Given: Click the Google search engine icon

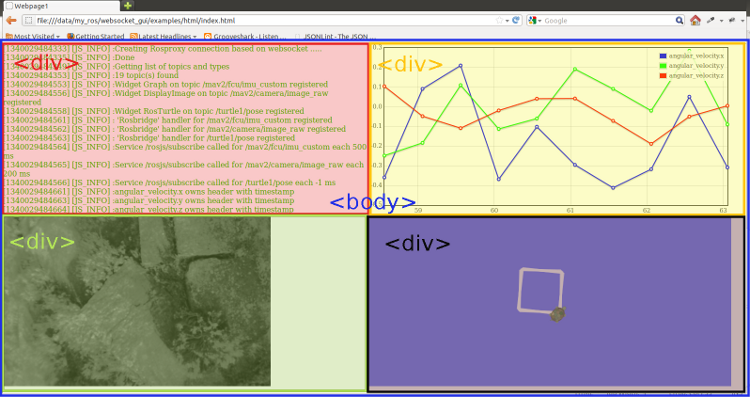Looking at the screenshot, I should tap(533, 21).
